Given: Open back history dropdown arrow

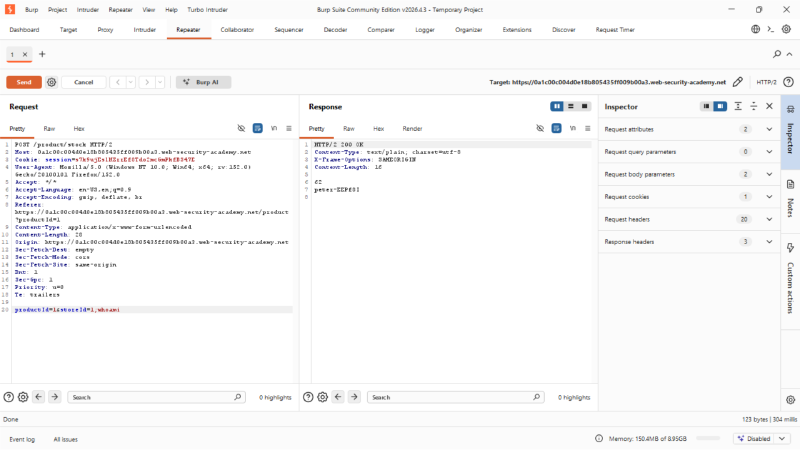Looking at the screenshot, I should 131,82.
